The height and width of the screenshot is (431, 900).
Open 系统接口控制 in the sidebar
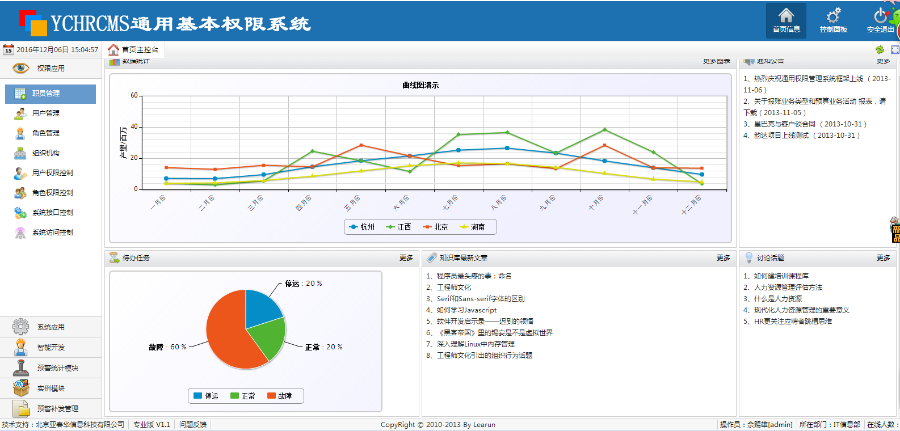(x=51, y=213)
